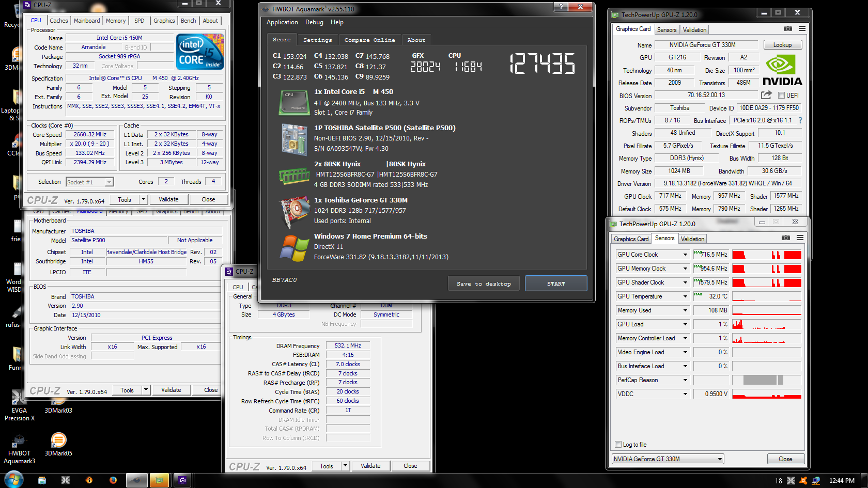
Task: Expand the Video Engine Load sensor dropdown
Action: point(685,352)
